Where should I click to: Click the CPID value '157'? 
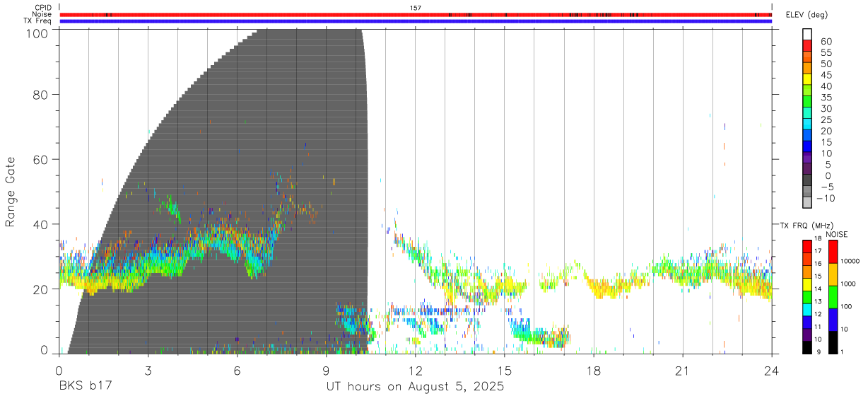[416, 8]
